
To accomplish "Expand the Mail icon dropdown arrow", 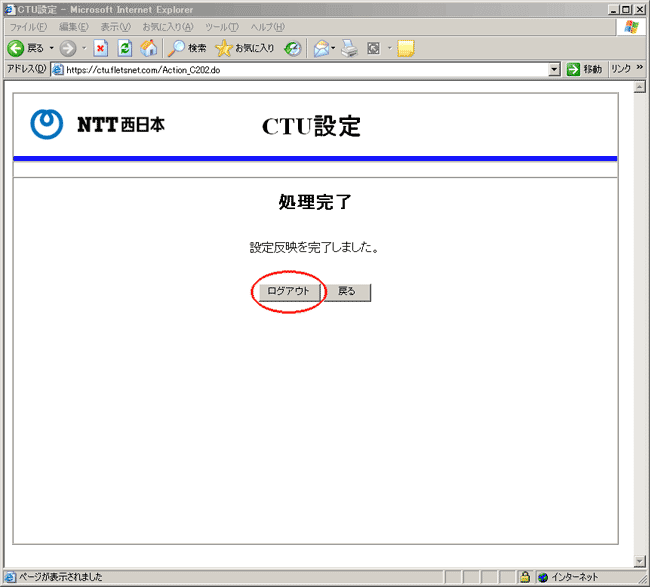I will coord(333,49).
